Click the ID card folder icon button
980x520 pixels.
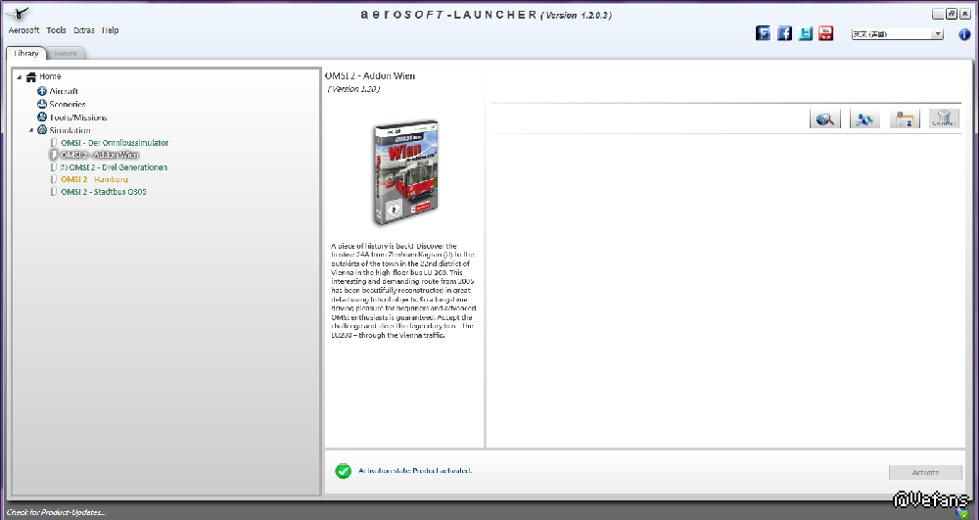point(905,118)
